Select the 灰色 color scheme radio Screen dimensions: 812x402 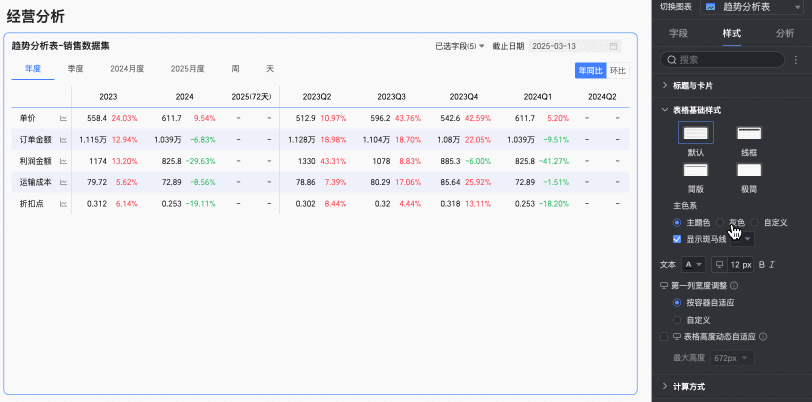(x=720, y=222)
